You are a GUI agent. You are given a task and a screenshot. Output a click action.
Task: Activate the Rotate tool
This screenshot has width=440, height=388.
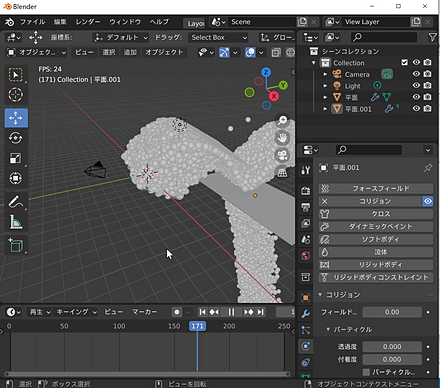[16, 138]
